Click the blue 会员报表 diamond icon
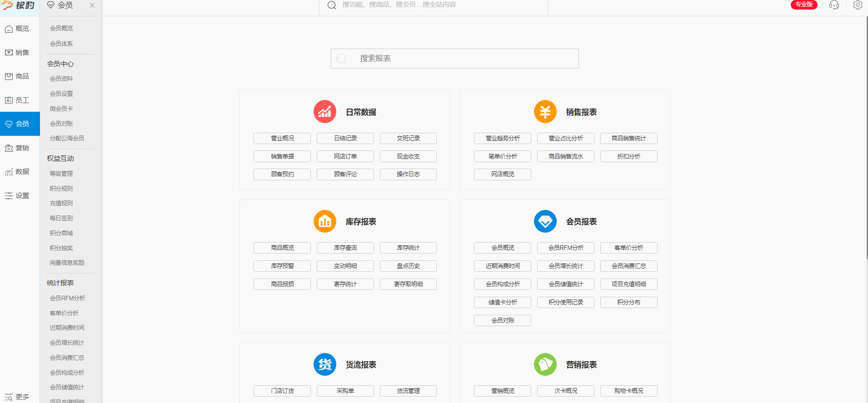 [545, 221]
